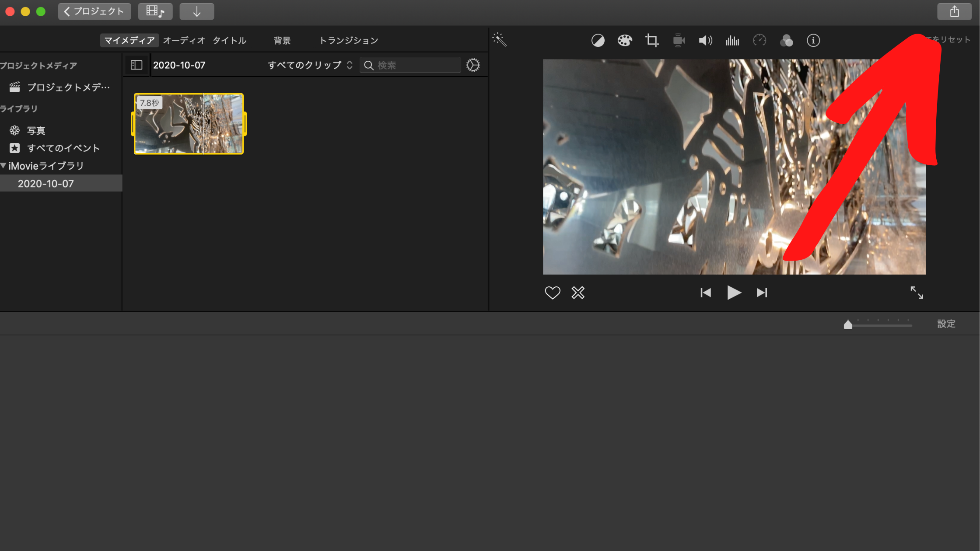The width and height of the screenshot is (980, 551).
Task: Open the cropping tool
Action: 652,41
